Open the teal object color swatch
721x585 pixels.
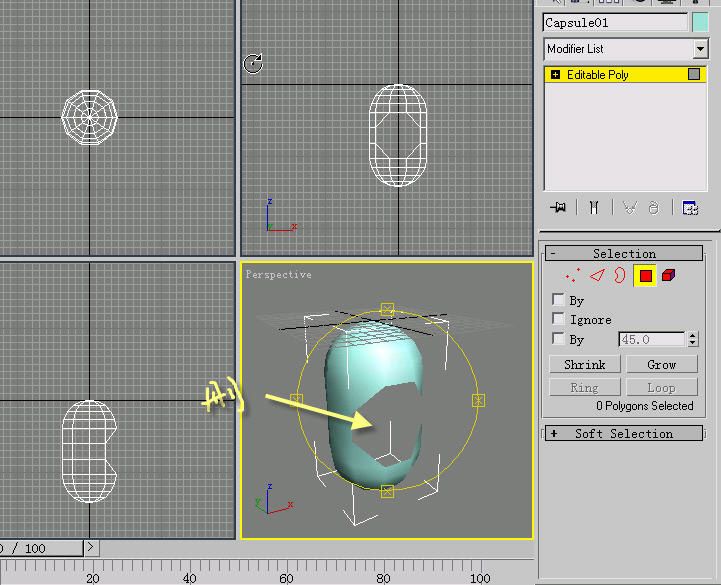click(x=700, y=23)
